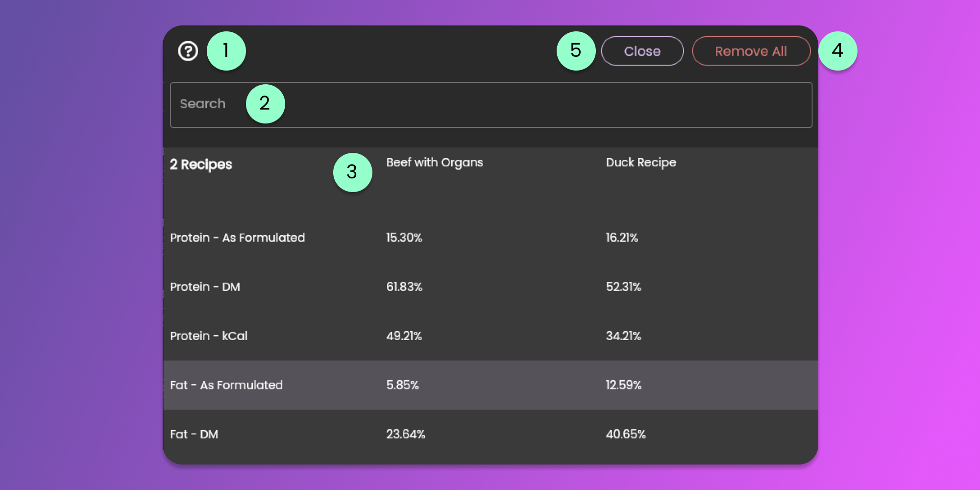Click the 23.64% Fat DM value

coord(405,434)
